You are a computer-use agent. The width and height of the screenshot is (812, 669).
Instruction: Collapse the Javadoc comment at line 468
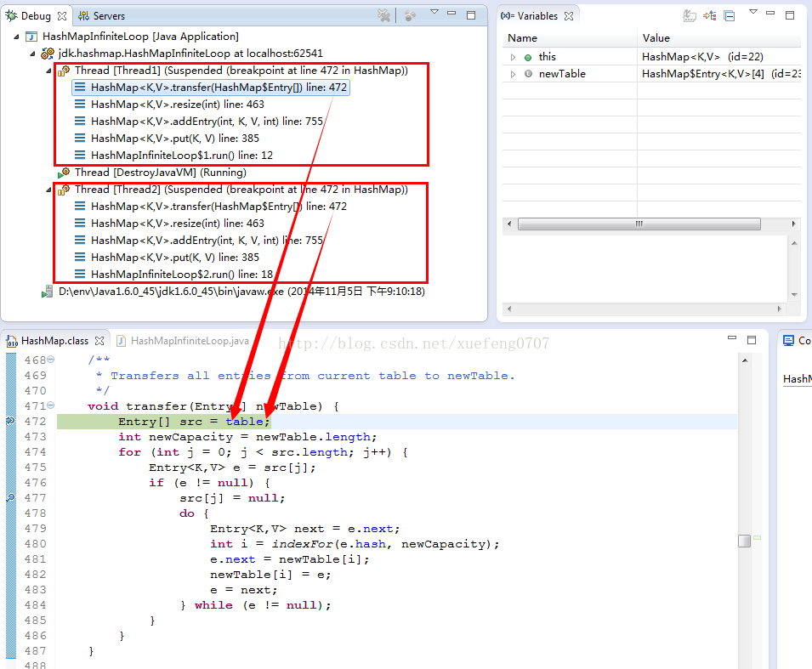click(x=51, y=360)
